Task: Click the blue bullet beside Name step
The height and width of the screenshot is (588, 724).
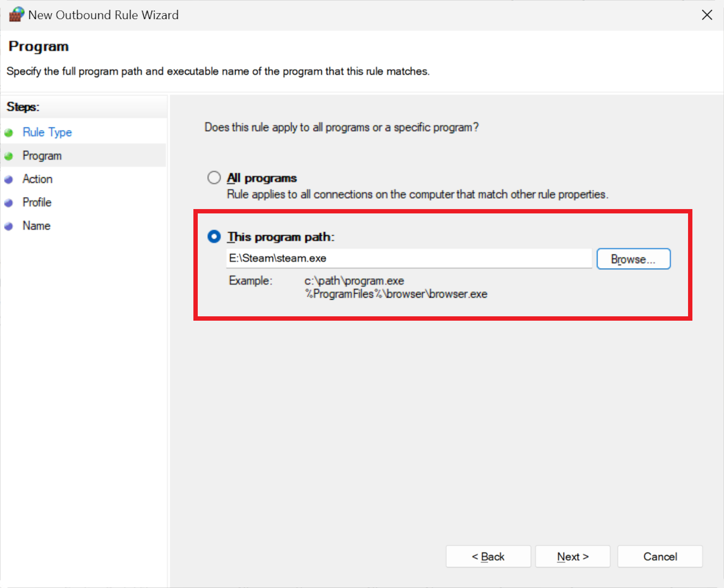Action: point(9,226)
